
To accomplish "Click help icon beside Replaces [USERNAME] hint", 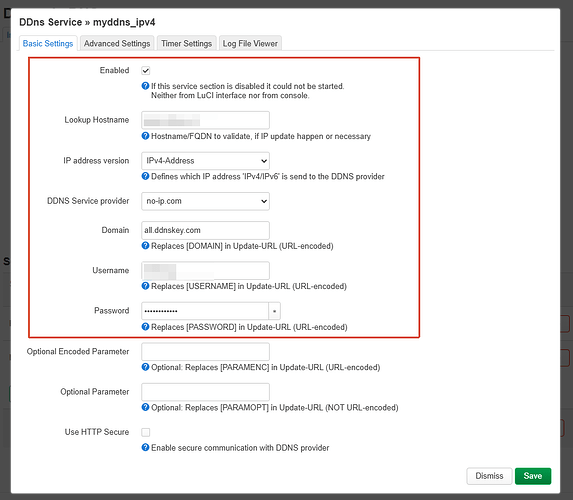I will click(145, 286).
